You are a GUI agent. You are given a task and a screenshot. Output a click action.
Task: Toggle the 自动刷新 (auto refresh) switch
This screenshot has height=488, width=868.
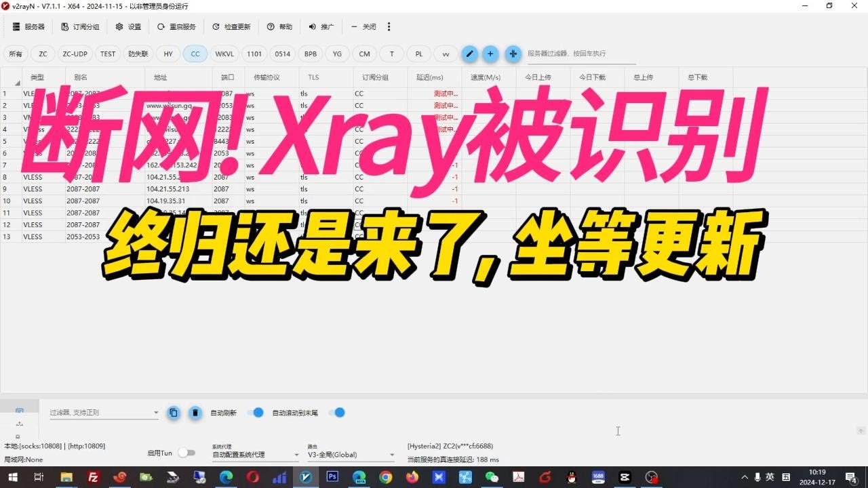pos(255,412)
